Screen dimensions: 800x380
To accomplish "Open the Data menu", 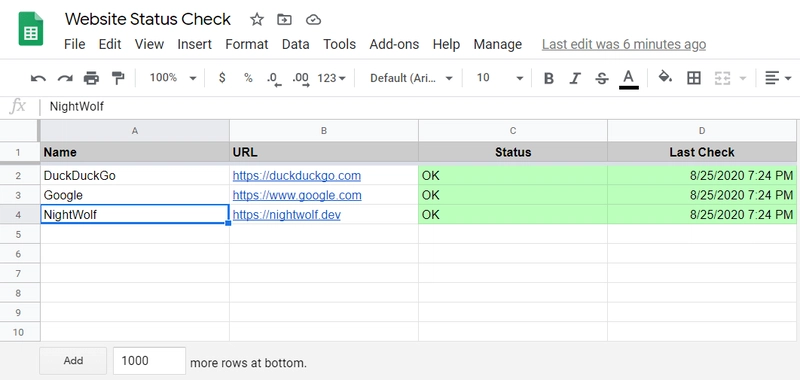I will point(295,44).
